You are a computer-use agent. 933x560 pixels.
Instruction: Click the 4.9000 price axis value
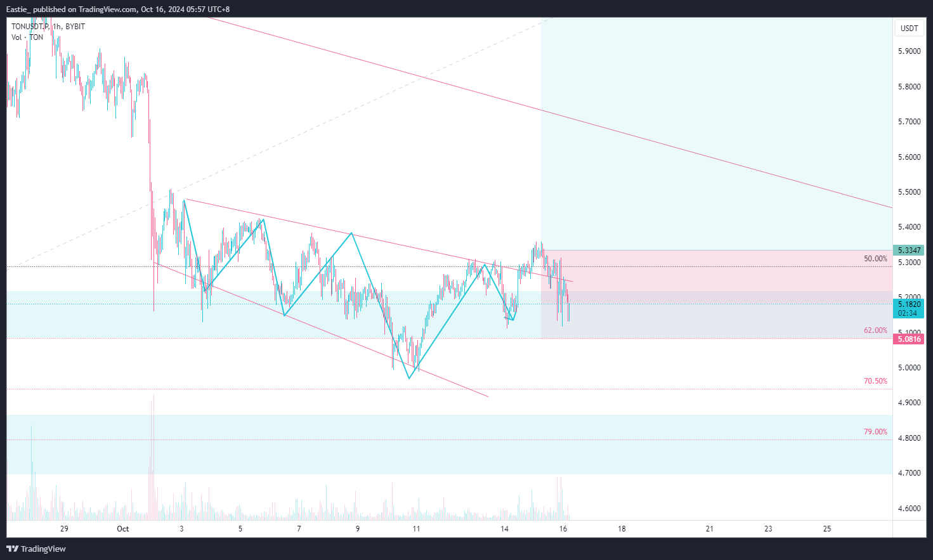pos(910,403)
